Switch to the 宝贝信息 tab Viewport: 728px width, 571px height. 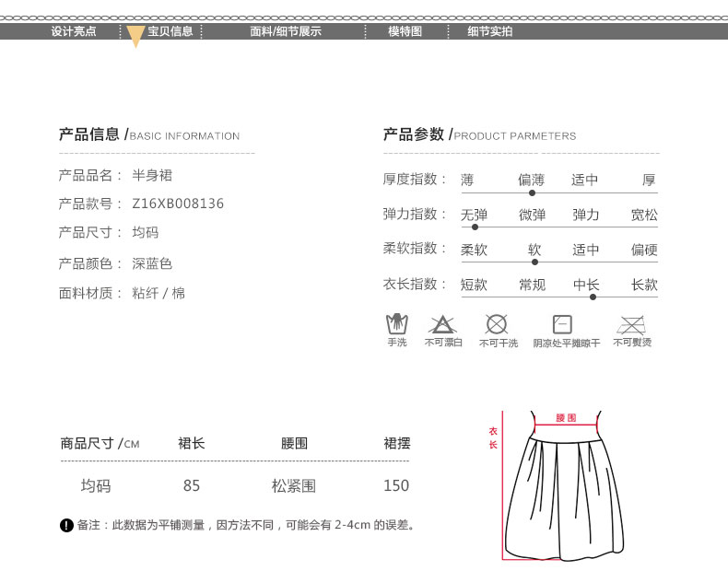170,31
